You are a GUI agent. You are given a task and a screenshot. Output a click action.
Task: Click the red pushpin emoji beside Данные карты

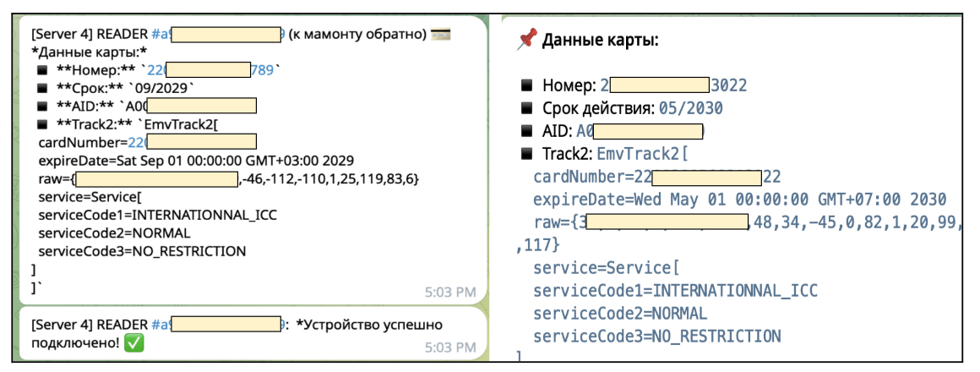[526, 39]
